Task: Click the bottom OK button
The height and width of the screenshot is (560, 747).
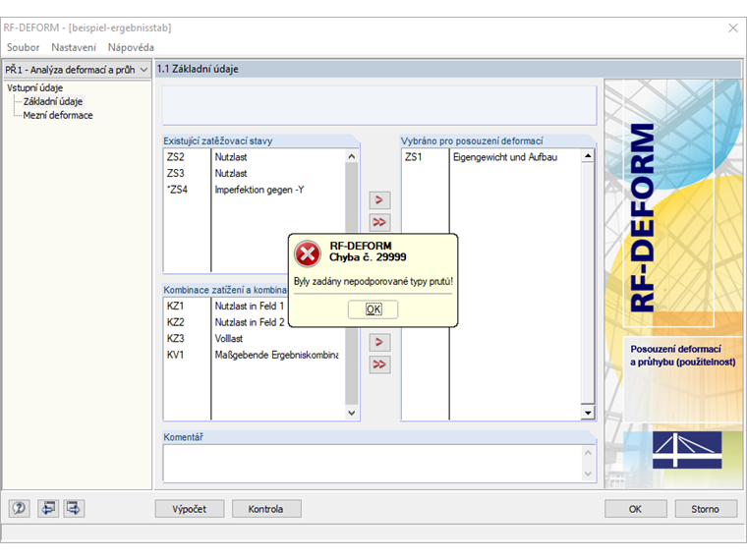Action: (x=636, y=509)
